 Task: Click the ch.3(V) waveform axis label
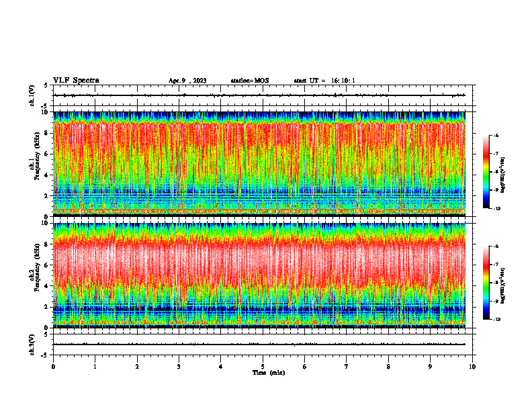32,345
